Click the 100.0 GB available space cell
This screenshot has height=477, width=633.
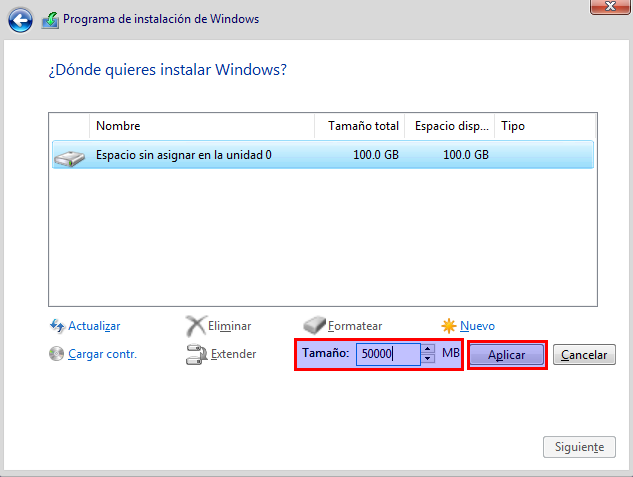click(x=466, y=155)
